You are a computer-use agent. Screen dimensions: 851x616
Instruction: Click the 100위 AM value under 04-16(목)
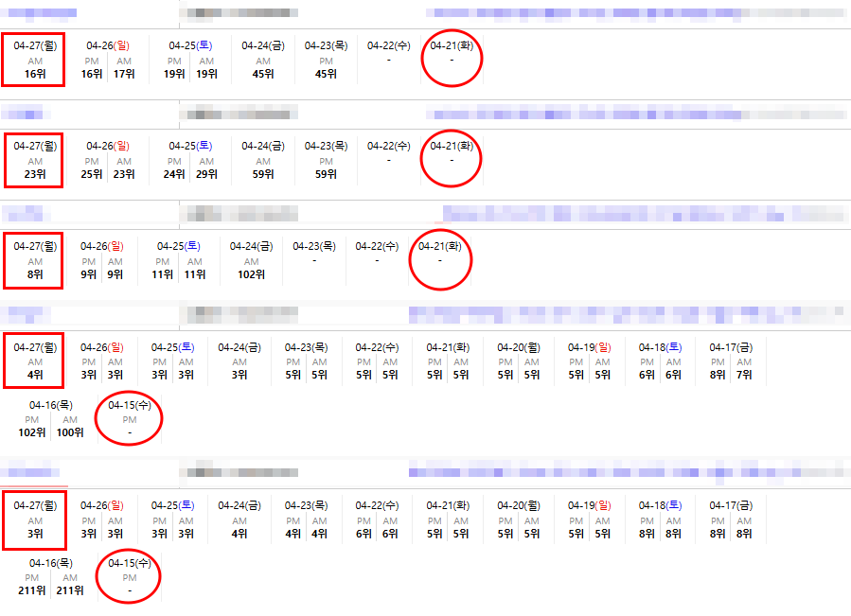pyautogui.click(x=70, y=432)
